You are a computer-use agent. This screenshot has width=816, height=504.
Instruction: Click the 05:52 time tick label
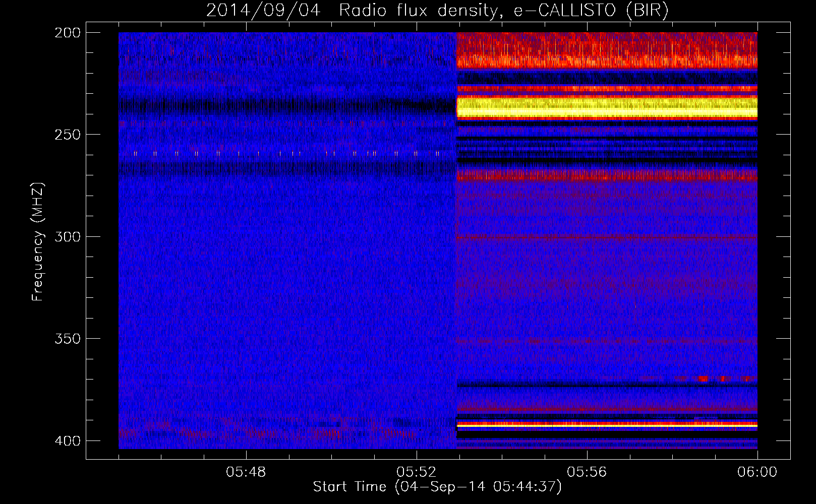417,472
